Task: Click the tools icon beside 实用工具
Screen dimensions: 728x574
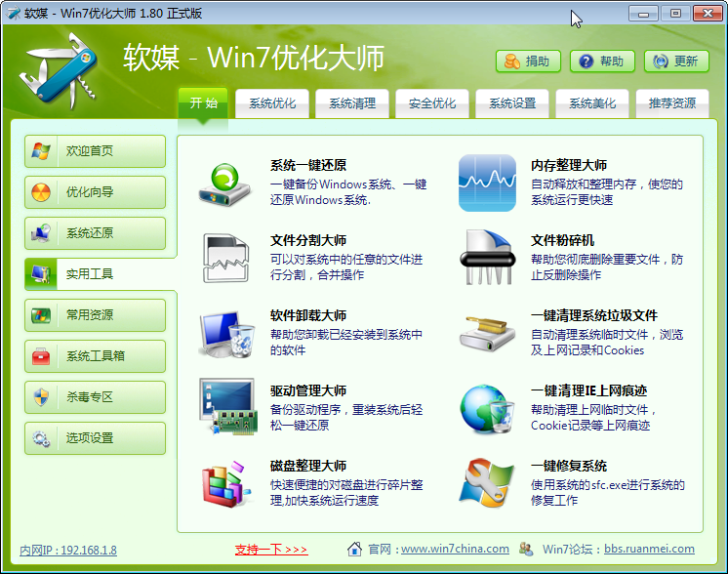Action: [x=41, y=274]
